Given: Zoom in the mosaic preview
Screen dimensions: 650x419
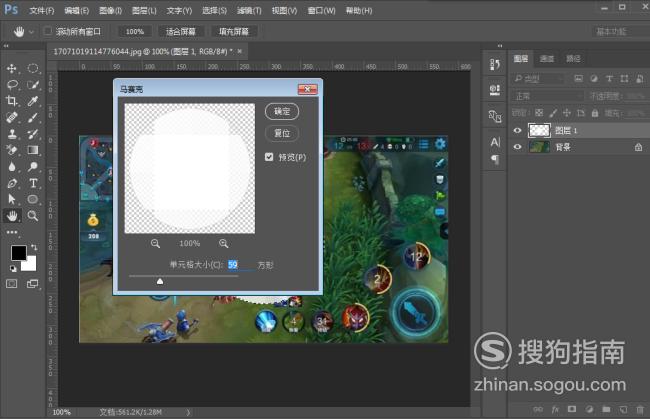Looking at the screenshot, I should click(x=223, y=244).
